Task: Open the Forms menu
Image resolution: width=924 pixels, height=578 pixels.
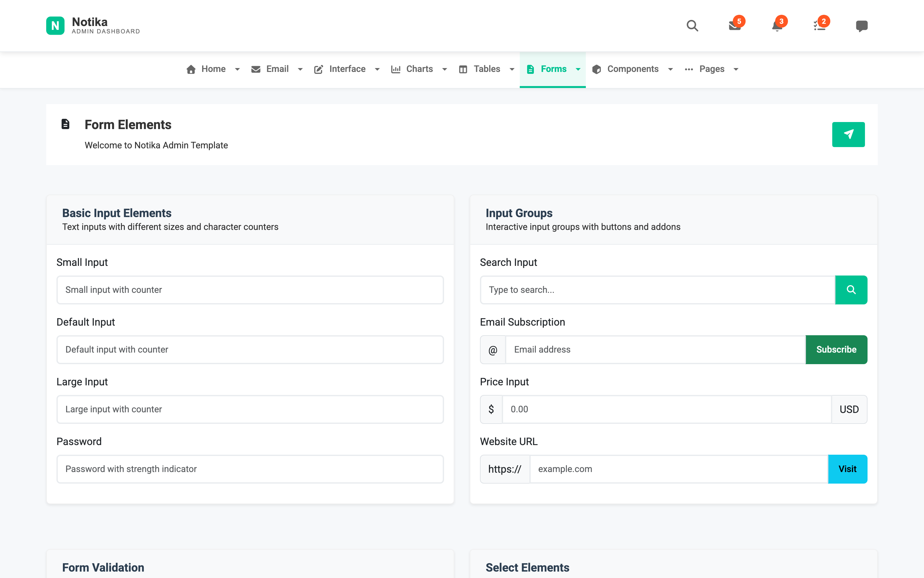Action: point(553,69)
